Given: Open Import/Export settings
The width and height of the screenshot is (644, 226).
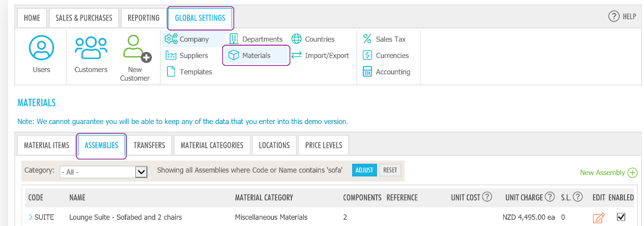Looking at the screenshot, I should click(321, 56).
